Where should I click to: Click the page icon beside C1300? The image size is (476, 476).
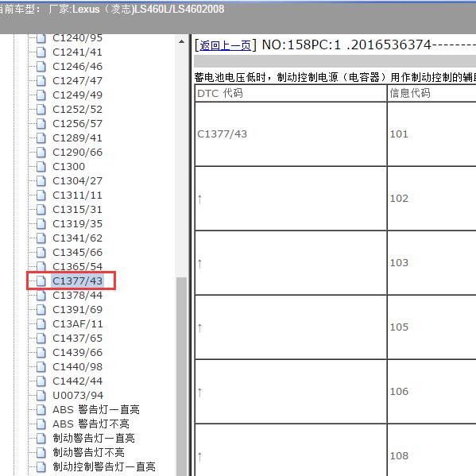point(41,166)
